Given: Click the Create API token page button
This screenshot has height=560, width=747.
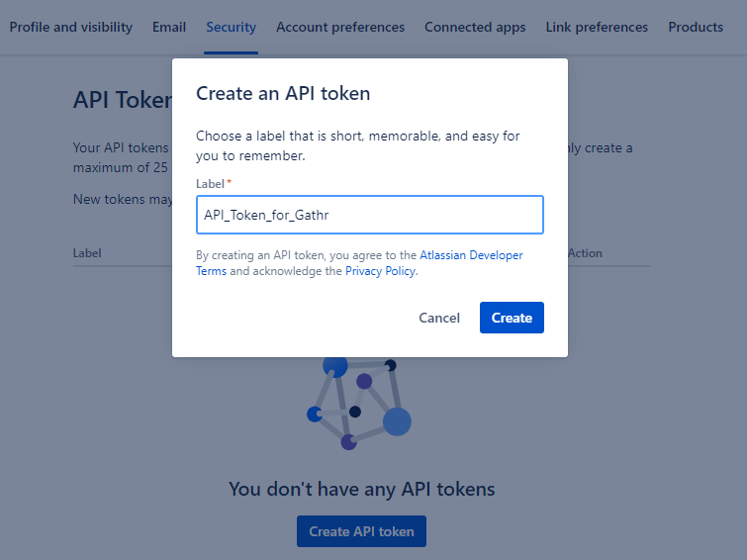Looking at the screenshot, I should coord(361,531).
